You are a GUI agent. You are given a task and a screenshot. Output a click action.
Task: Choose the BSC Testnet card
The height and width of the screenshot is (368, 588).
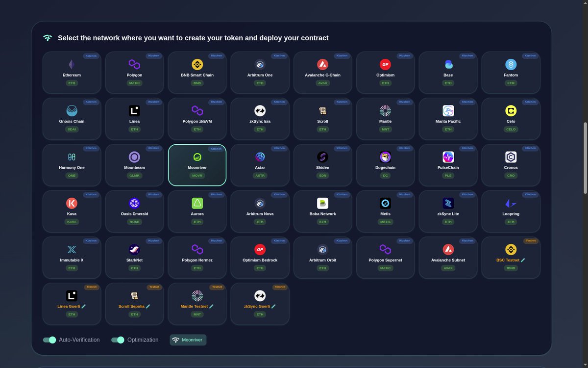(x=511, y=258)
